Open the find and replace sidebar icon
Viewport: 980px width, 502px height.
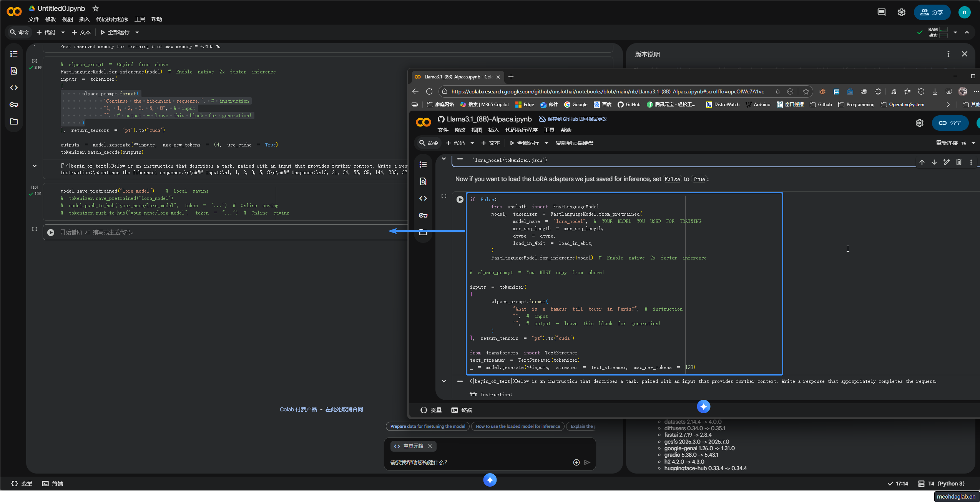14,71
